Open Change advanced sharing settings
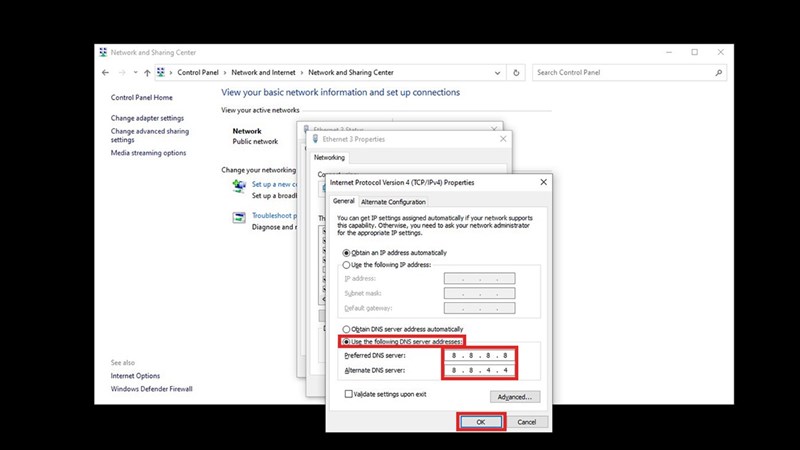Viewport: 800px width, 450px height. point(149,135)
